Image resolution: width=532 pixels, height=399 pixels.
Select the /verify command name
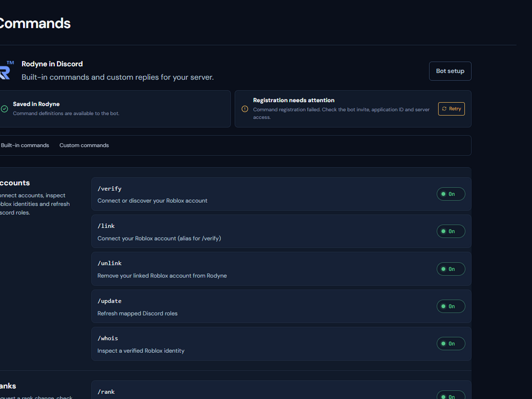tap(109, 188)
